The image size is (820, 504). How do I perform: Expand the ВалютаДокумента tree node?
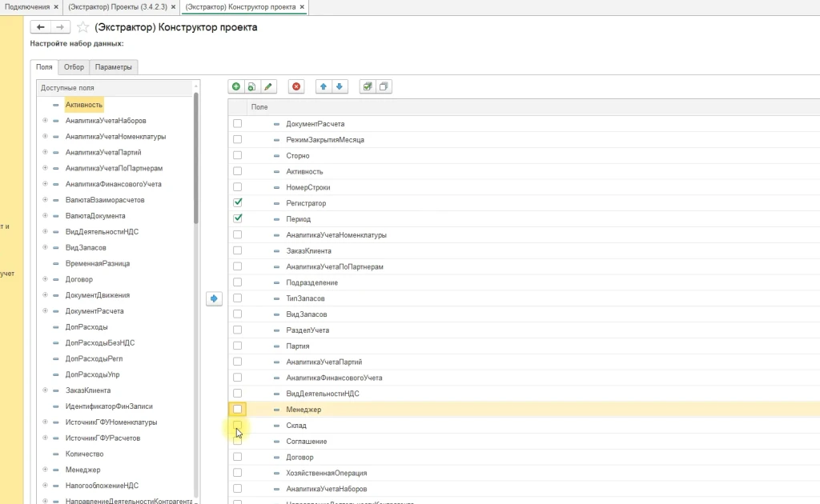(x=45, y=216)
